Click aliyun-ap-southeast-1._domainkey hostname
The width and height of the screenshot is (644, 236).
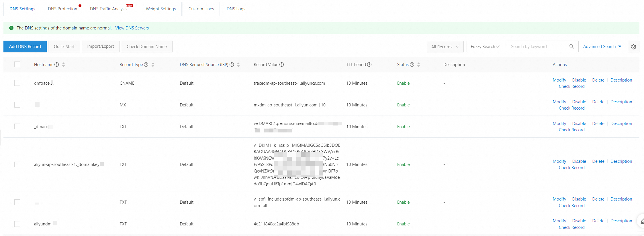click(x=69, y=164)
